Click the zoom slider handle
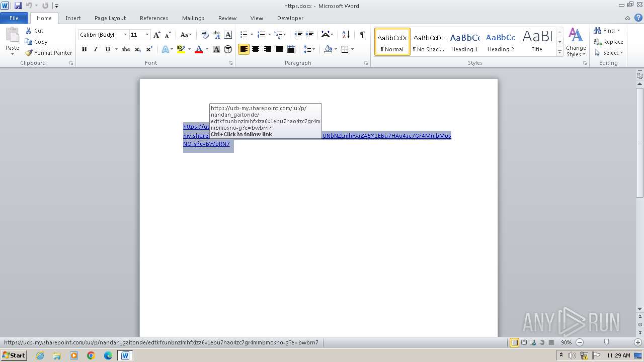Image resolution: width=644 pixels, height=362 pixels. [x=606, y=342]
